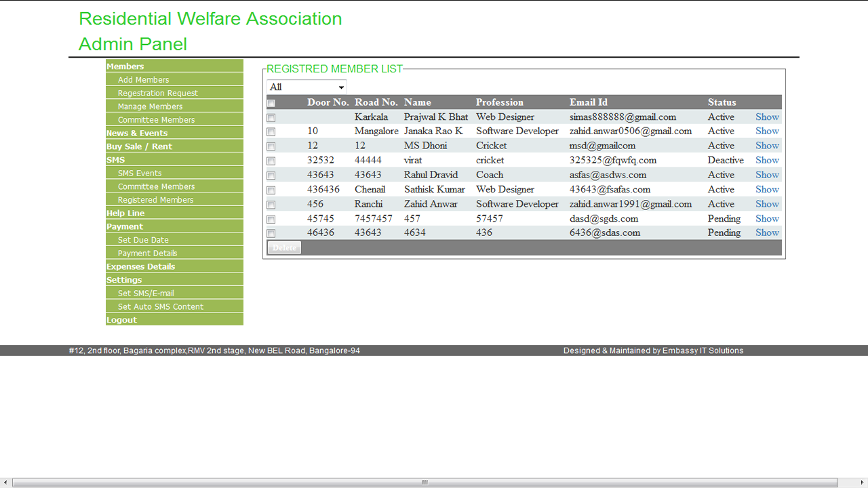Open the Help Line section
The height and width of the screenshot is (488, 868).
(x=174, y=213)
